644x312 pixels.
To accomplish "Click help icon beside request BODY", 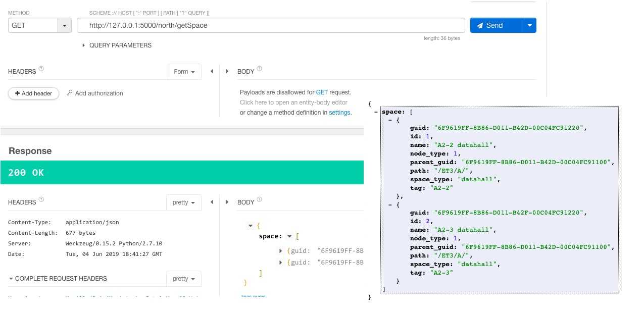I will click(260, 69).
